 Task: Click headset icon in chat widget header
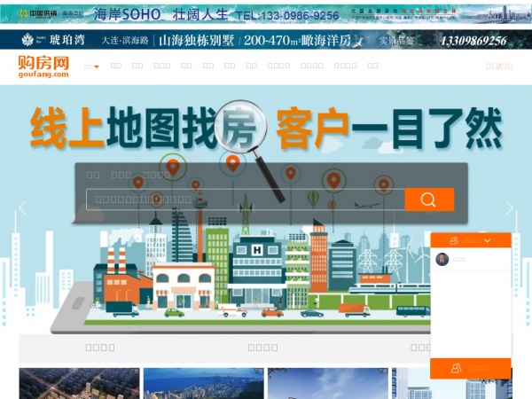pos(455,240)
